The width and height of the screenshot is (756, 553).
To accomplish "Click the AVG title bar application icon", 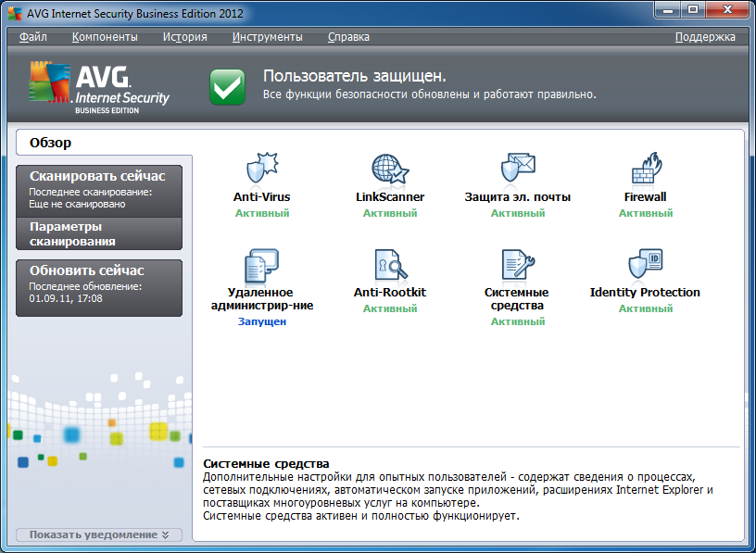I will click(15, 14).
